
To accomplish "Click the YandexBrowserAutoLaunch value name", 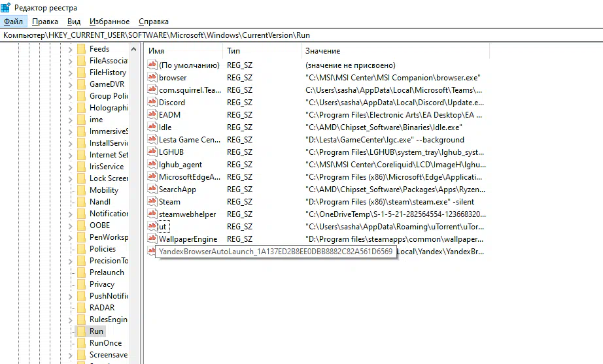I will click(276, 252).
